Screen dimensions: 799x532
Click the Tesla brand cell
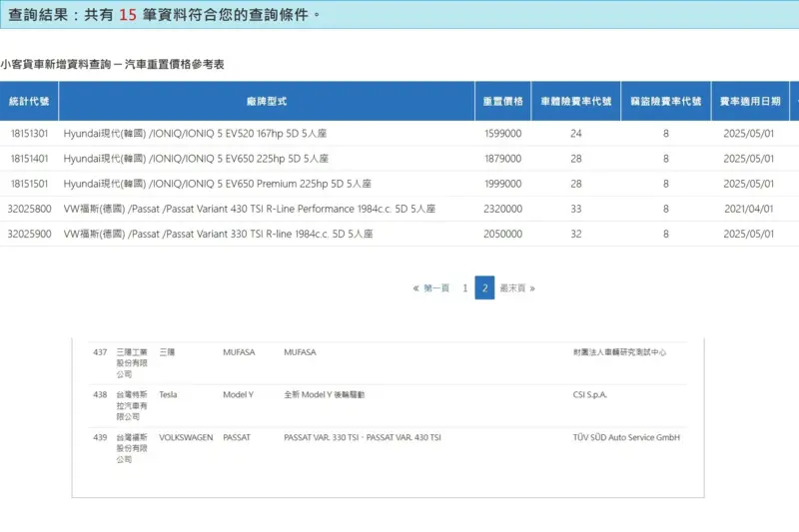pyautogui.click(x=168, y=394)
